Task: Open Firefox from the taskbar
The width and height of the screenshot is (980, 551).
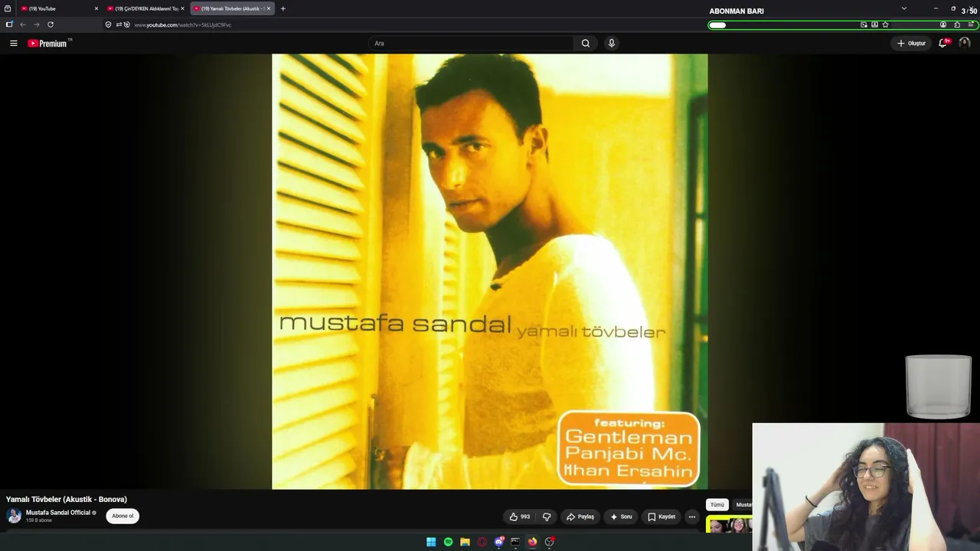Action: point(532,542)
